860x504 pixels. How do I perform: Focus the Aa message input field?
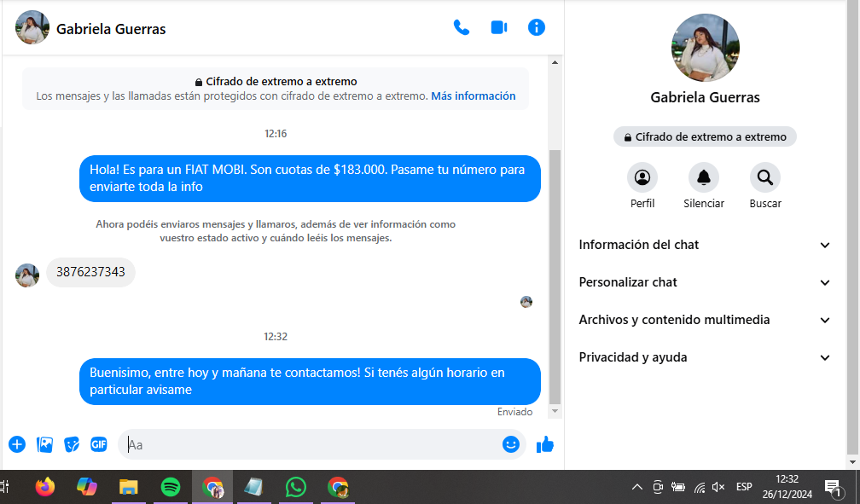point(307,444)
